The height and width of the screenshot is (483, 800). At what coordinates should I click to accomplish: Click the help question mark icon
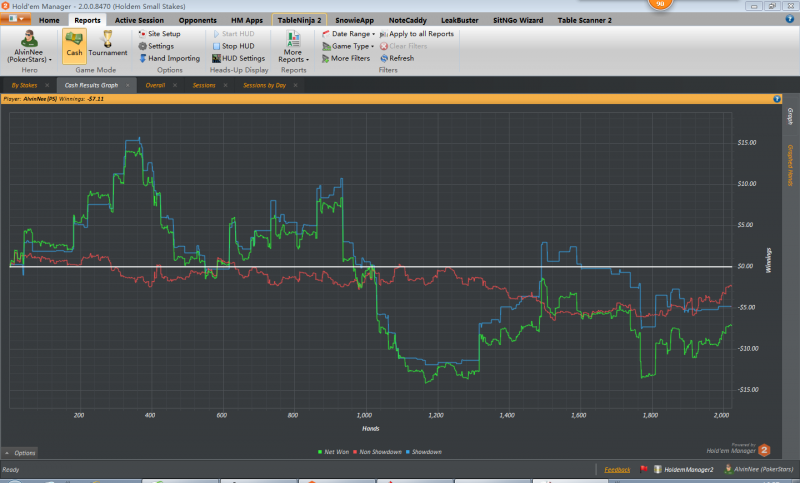(777, 100)
